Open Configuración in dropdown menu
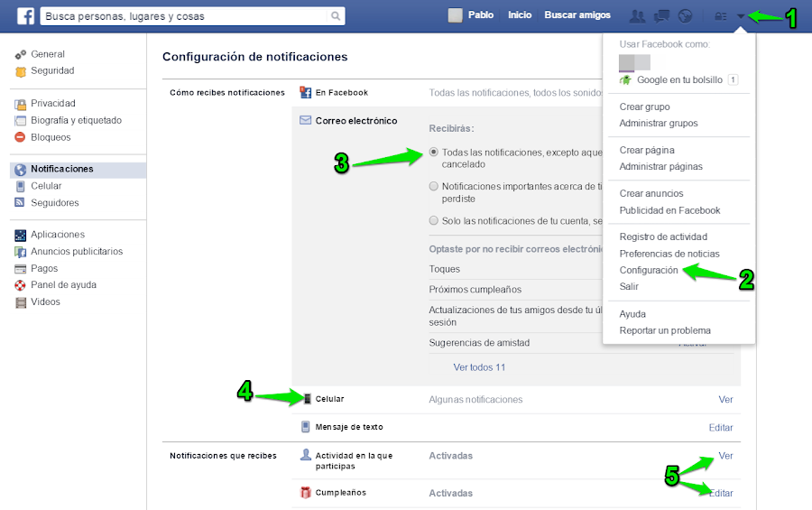The height and width of the screenshot is (510, 812). 649,270
